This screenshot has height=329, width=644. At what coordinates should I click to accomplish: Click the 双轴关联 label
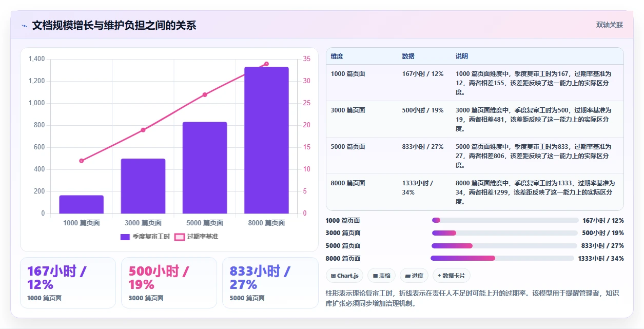(610, 25)
